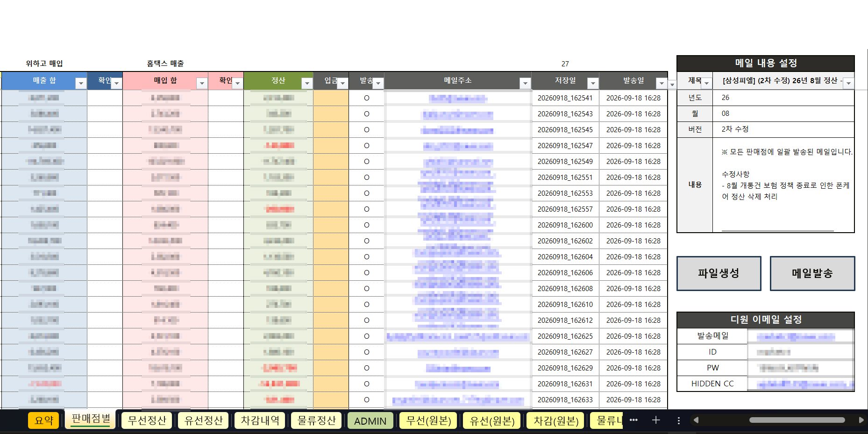Click the 파일생성 button
Image resolution: width=868 pixels, height=434 pixels.
[x=719, y=273]
